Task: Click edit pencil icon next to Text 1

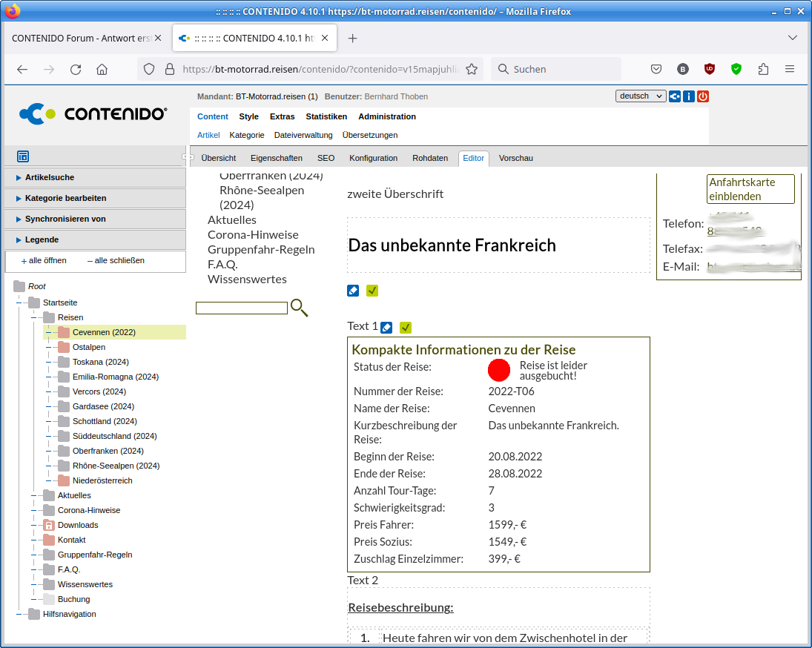Action: coord(386,327)
